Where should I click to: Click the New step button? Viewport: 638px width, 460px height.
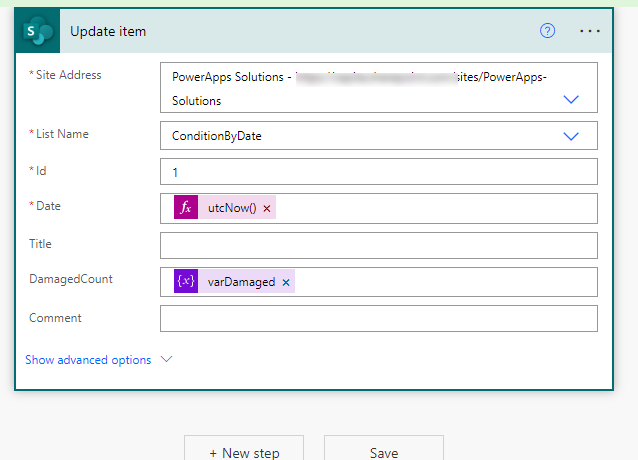coord(244,452)
